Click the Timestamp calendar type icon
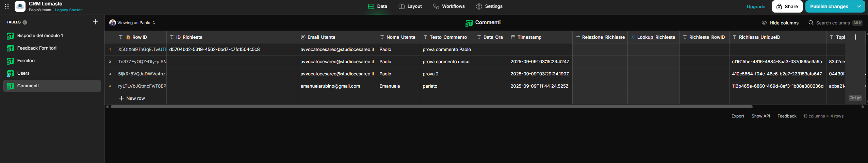Image resolution: width=868 pixels, height=163 pixels. pos(513,37)
